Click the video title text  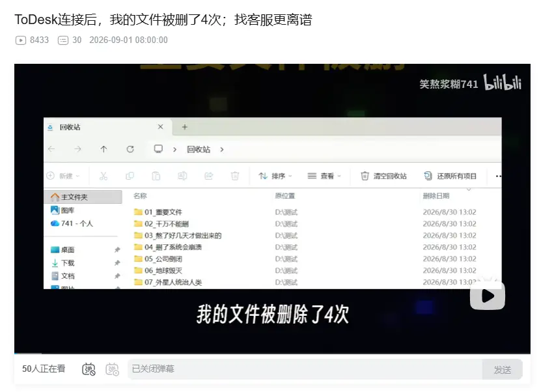click(163, 20)
